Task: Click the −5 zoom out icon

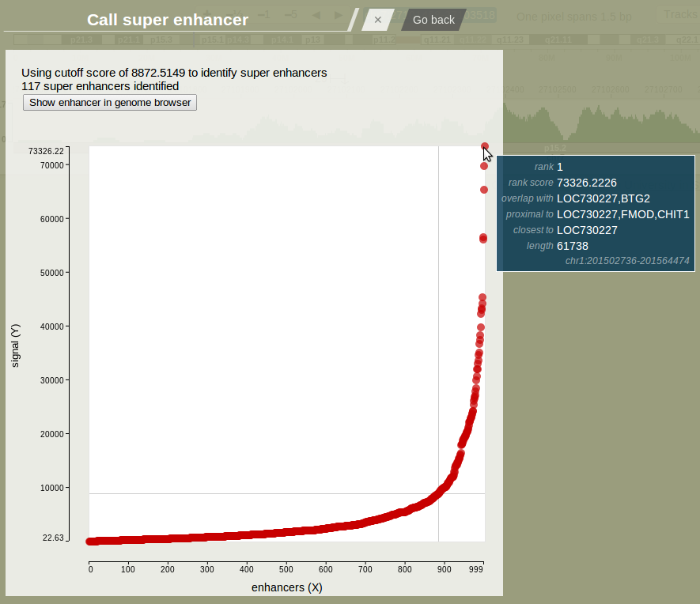Action: pos(291,13)
